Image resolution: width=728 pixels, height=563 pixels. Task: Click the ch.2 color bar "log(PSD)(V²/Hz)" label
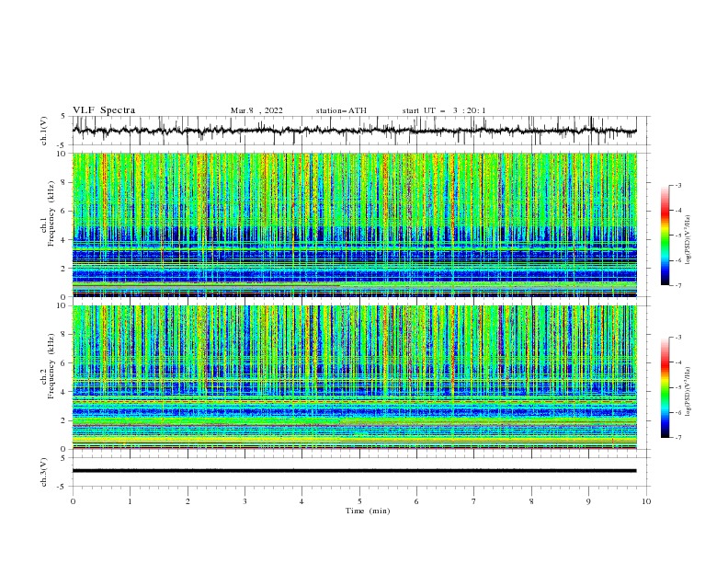688,392
